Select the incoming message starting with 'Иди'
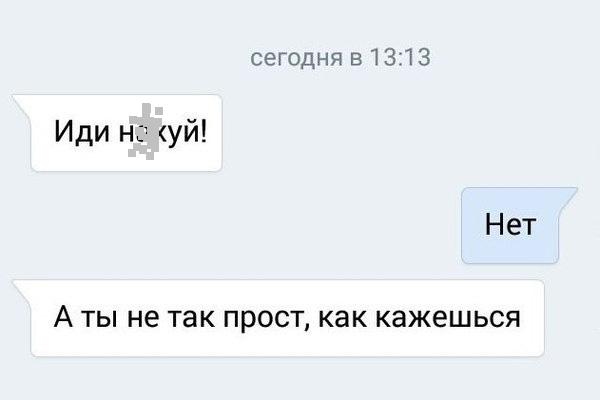This screenshot has height=400, width=600. (x=126, y=133)
